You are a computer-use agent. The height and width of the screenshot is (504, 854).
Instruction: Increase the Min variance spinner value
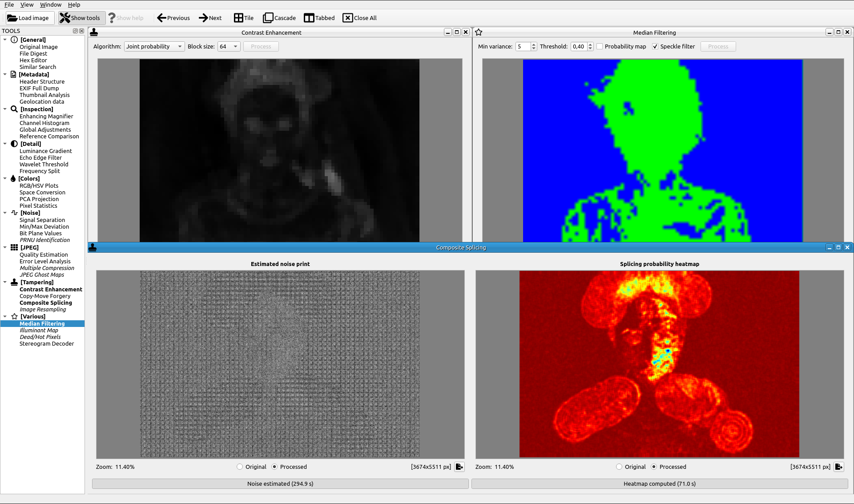tap(534, 44)
